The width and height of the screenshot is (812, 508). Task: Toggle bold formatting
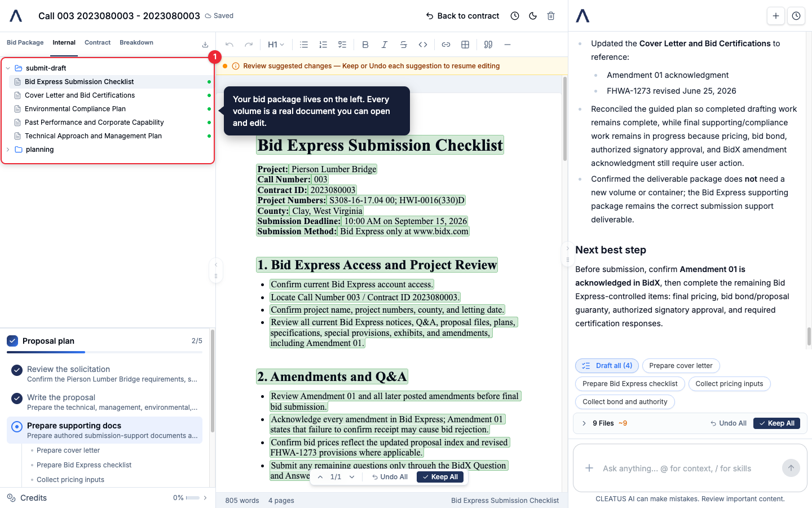[365, 45]
